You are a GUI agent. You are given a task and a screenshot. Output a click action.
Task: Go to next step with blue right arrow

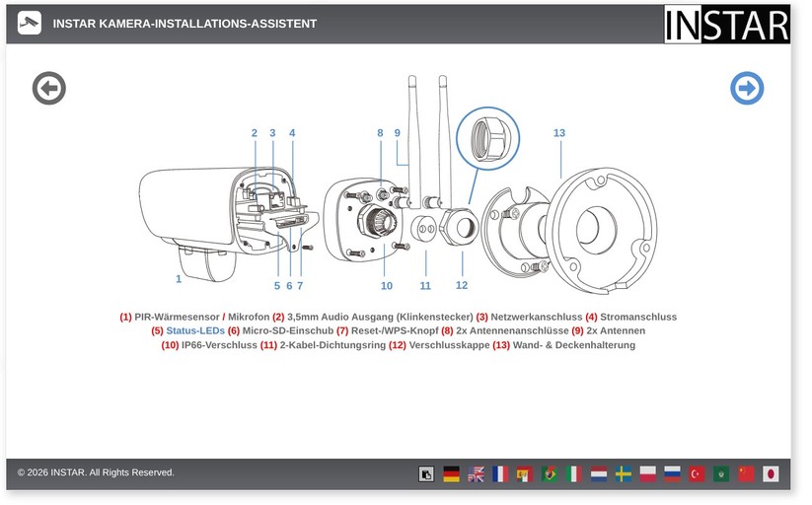click(747, 88)
